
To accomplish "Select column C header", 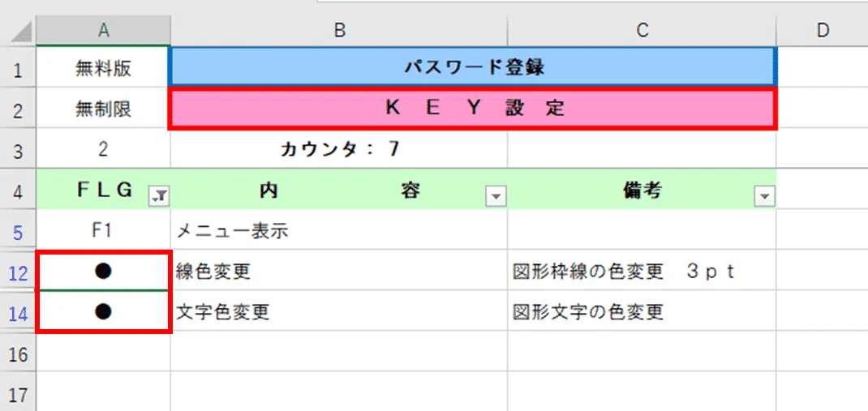I will [x=642, y=31].
